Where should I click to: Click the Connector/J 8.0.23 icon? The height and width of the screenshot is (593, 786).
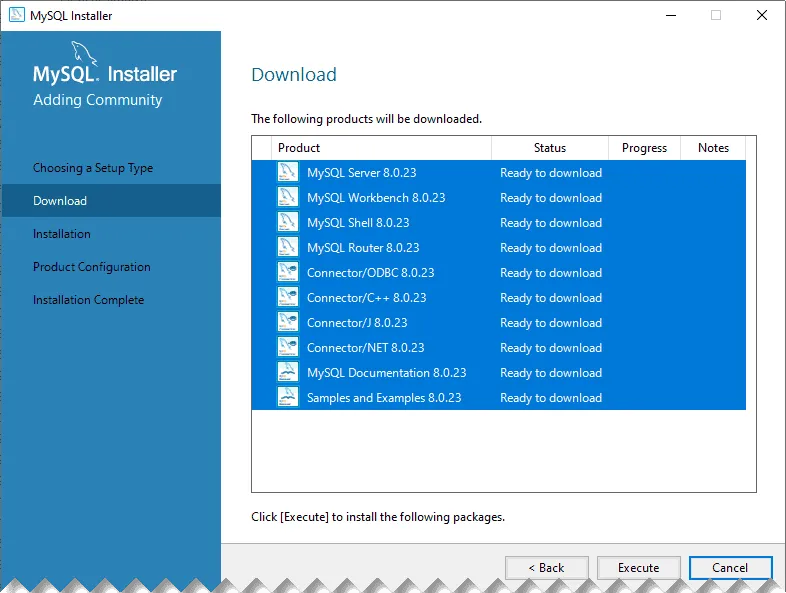288,322
